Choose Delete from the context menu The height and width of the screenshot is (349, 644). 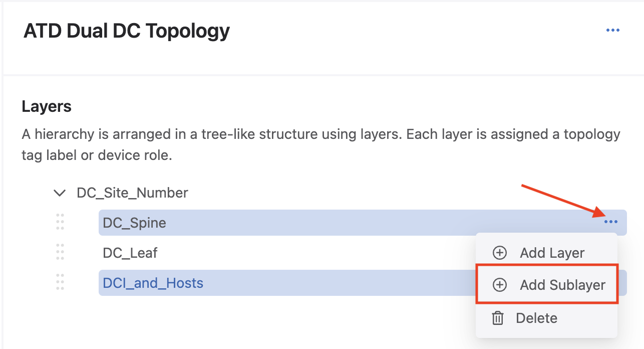pyautogui.click(x=536, y=318)
